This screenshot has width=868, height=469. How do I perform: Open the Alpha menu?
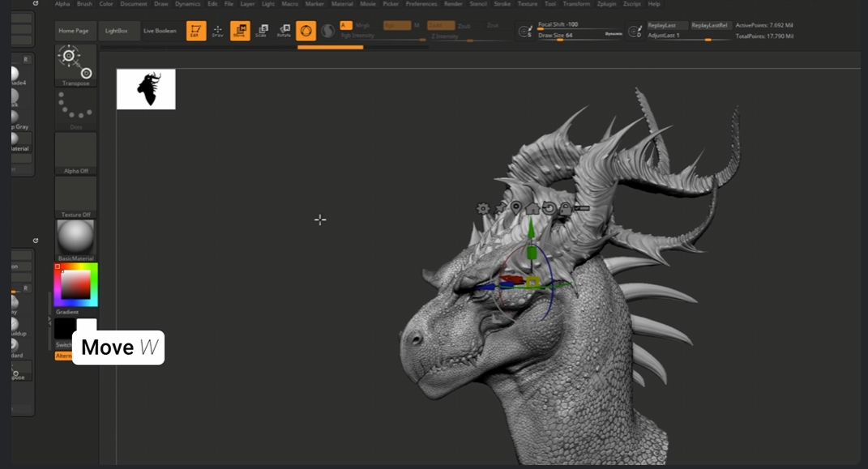pyautogui.click(x=62, y=4)
